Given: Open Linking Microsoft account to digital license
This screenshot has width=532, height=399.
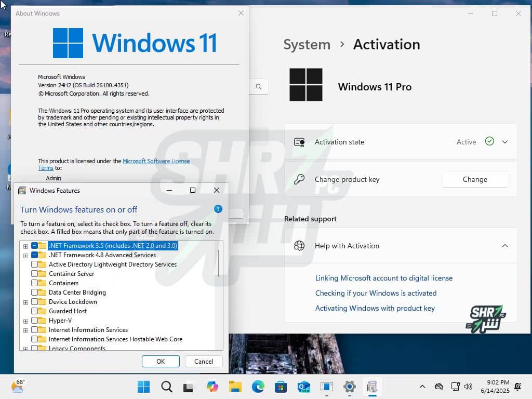Looking at the screenshot, I should coord(384,278).
